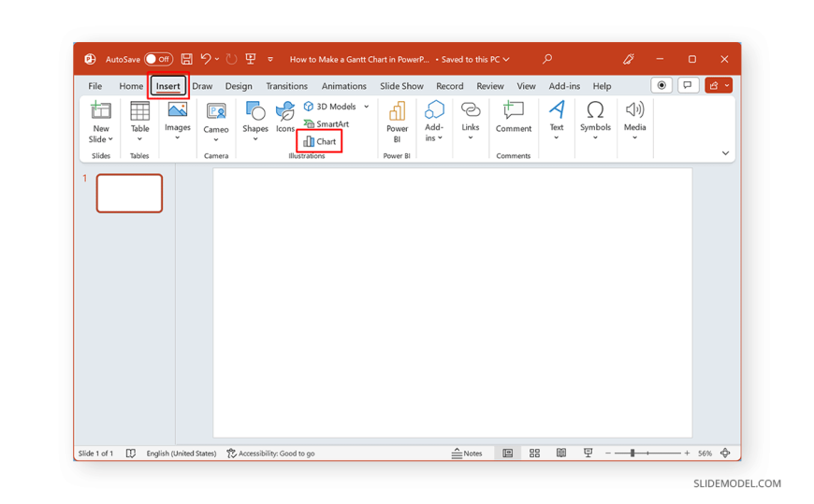Insert a New Slide icon
This screenshot has width=814, height=504.
pos(101,110)
